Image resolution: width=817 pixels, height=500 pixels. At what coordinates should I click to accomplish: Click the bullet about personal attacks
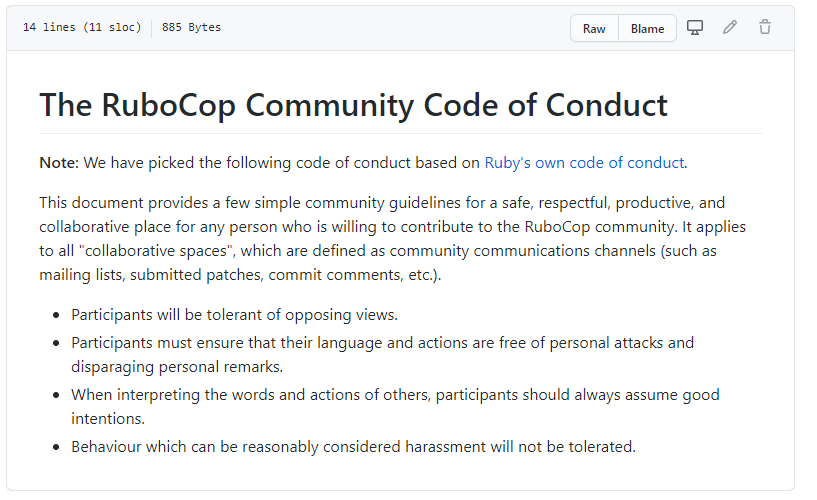point(382,343)
